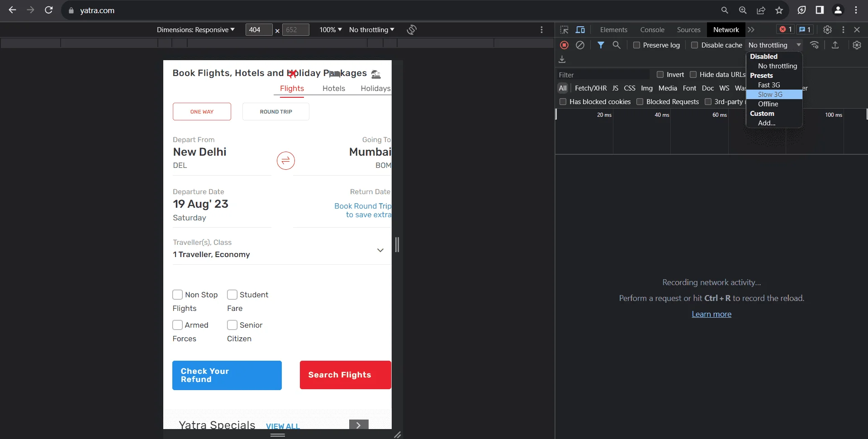Viewport: 868px width, 439px height.
Task: Activate the inspect element picker
Action: click(564, 30)
